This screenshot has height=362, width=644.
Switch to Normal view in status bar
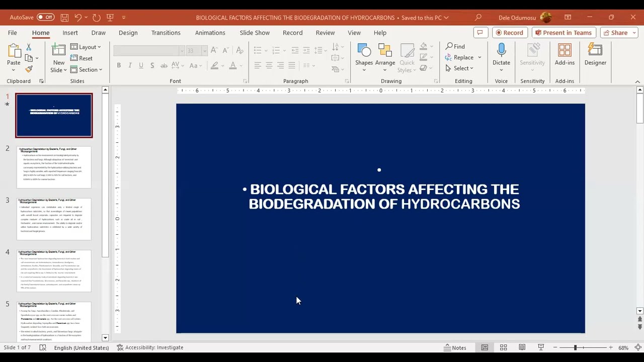[485, 347]
